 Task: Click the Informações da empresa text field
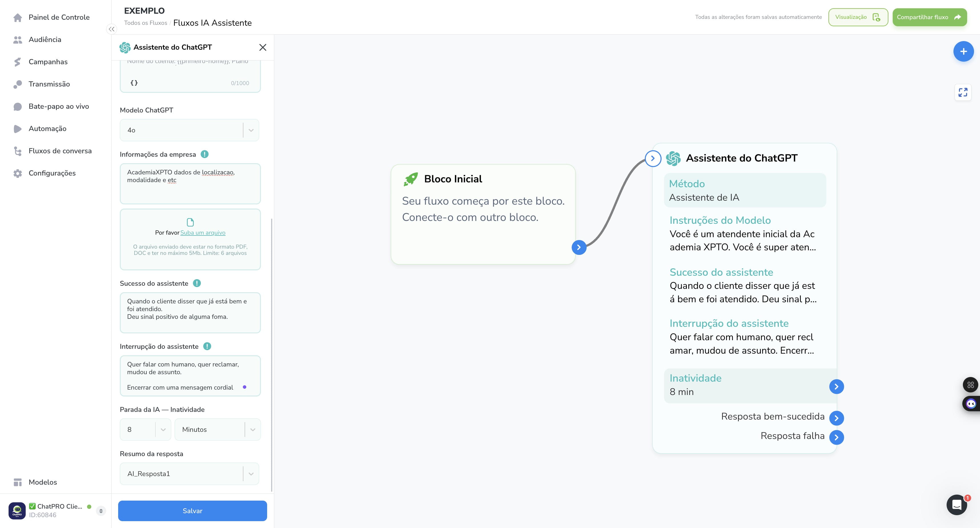coord(190,184)
